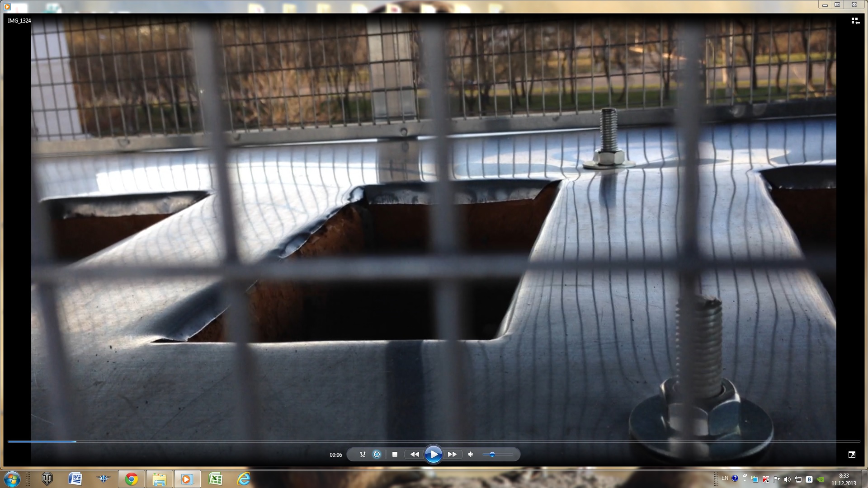Screen dimensions: 868x488
Task: Open Google Chrome from taskbar
Action: [131, 479]
